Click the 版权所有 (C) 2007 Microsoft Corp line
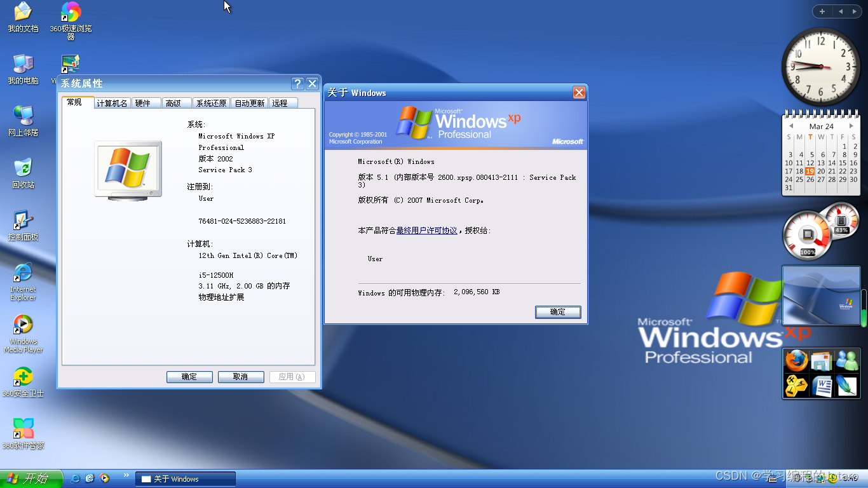The image size is (868, 488). (421, 200)
